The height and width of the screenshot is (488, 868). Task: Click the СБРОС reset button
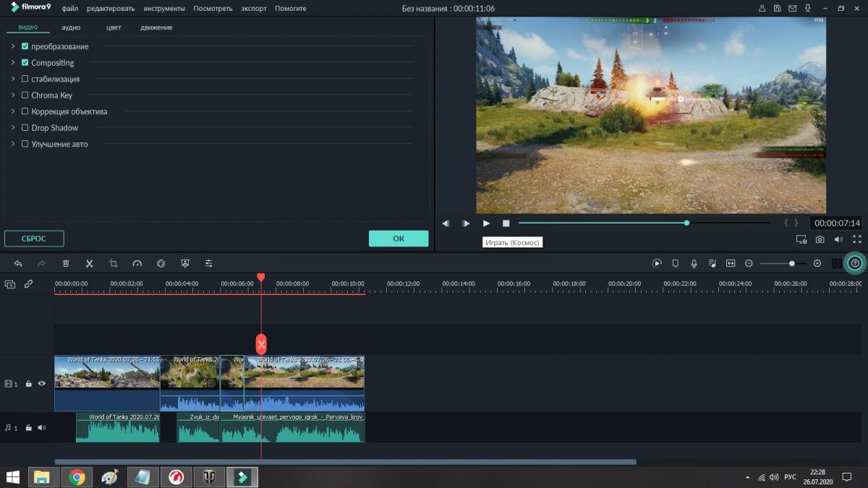34,239
